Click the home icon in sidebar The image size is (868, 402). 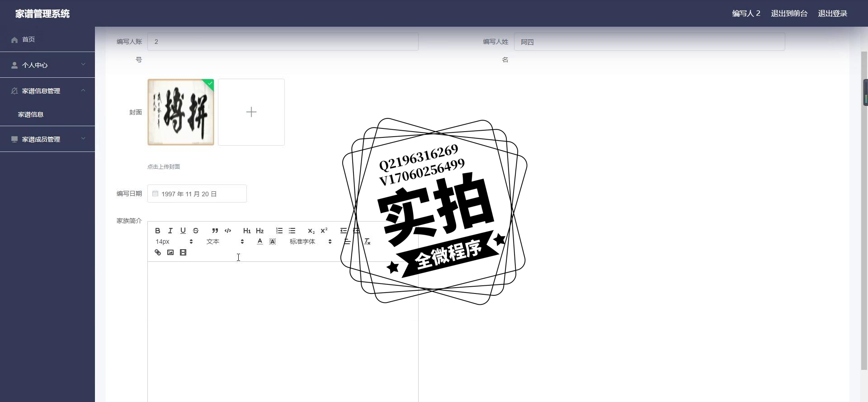click(14, 40)
